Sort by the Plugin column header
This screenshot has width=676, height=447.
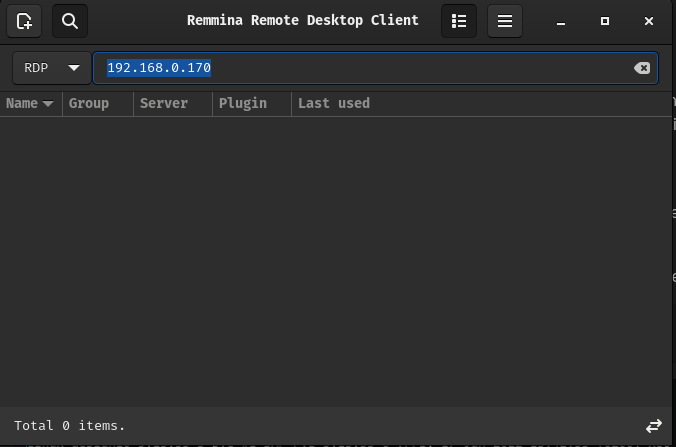click(252, 103)
